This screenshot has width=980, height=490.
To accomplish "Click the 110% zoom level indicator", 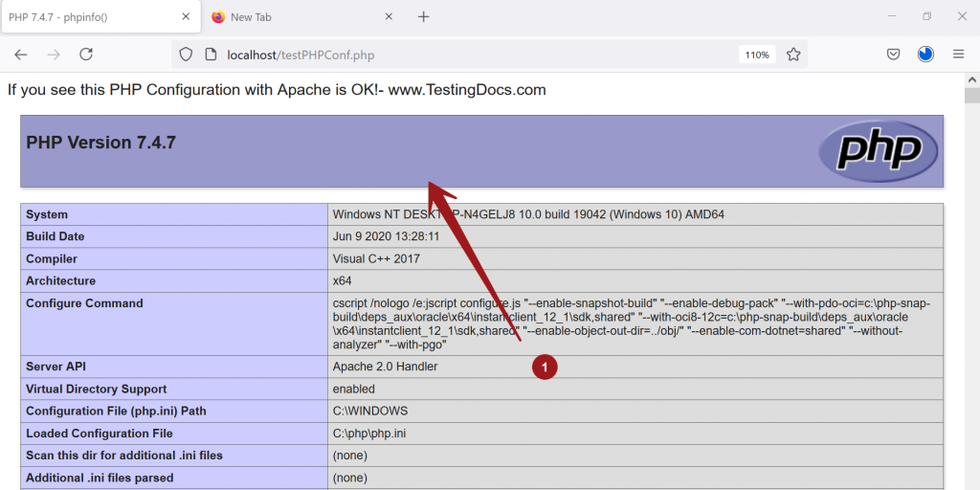I will tap(757, 55).
